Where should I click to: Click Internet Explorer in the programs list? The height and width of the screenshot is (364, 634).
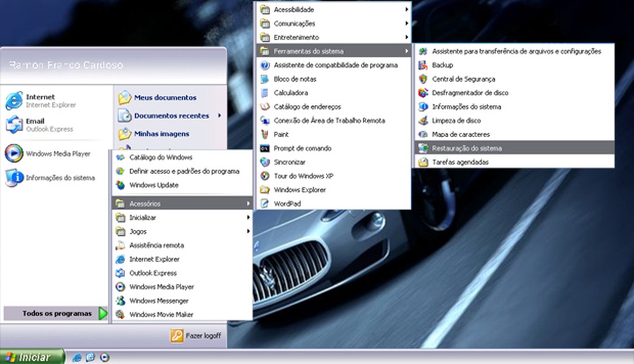point(182,259)
